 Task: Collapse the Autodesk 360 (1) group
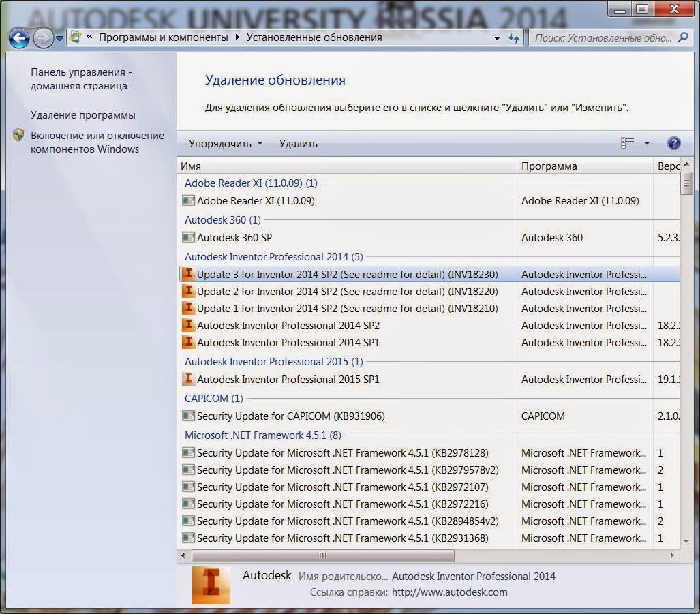[x=223, y=220]
